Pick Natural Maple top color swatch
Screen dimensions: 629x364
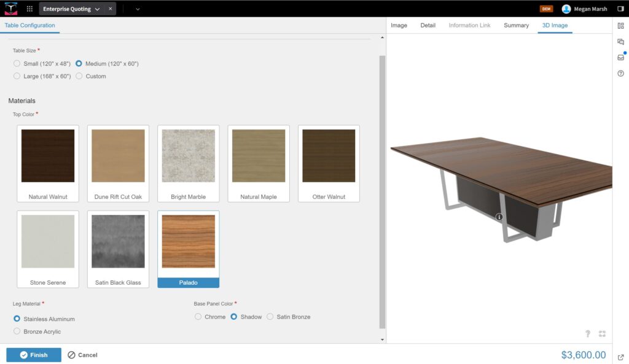click(259, 163)
